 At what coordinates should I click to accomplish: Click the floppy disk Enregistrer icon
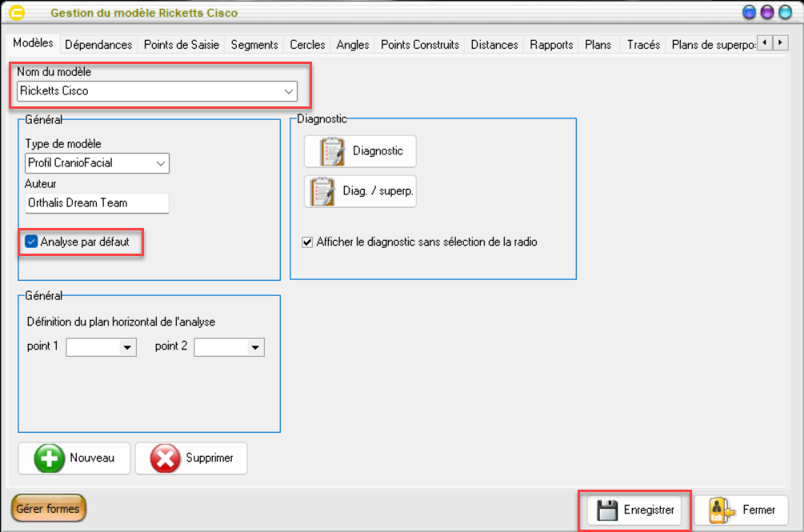[x=606, y=510]
